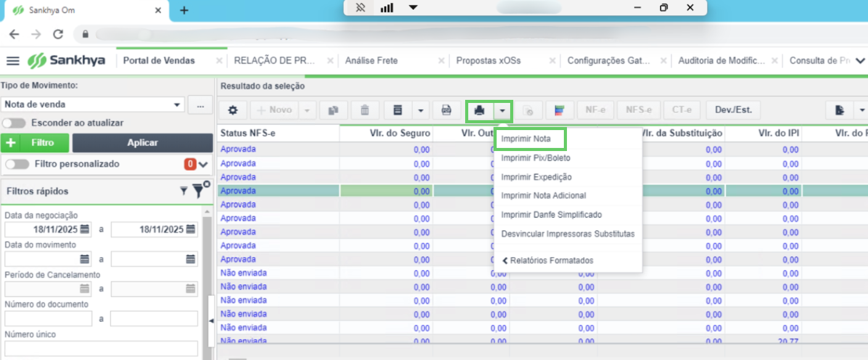The image size is (868, 360).
Task: Expand the view mode dropdown arrow
Action: 420,110
